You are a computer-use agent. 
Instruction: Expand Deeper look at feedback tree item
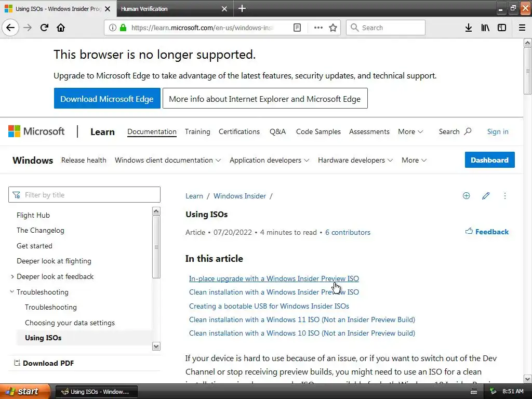point(12,276)
